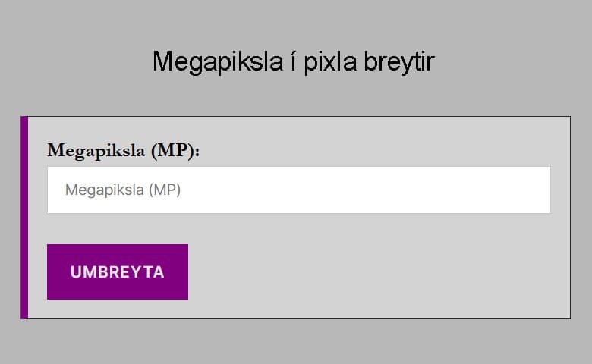Click the gray page background below the form
Viewport: 592px width, 364px height.
[293, 343]
